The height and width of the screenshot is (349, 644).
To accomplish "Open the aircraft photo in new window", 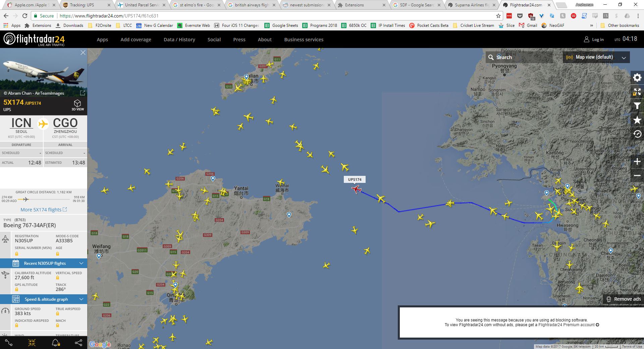I will coord(82,93).
